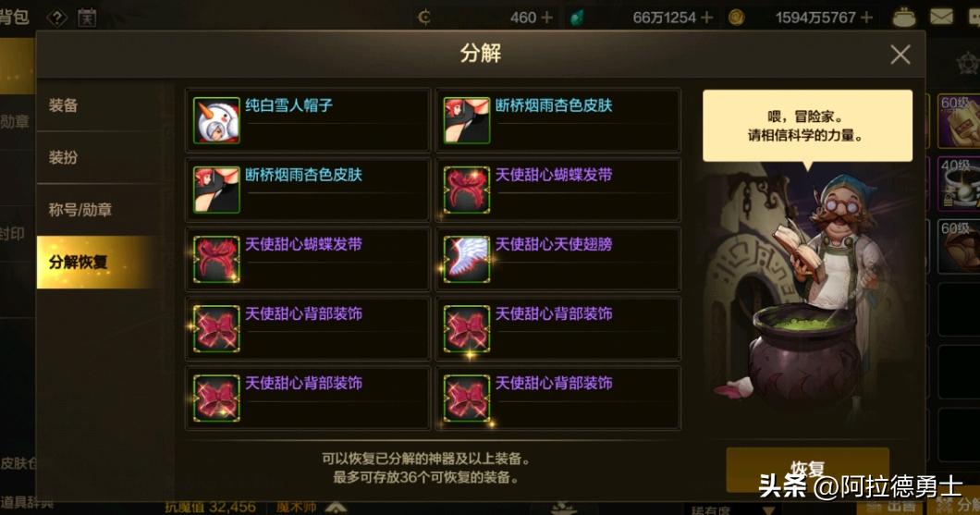Choose 天使甜心蝴蝶发带 in the left column
This screenshot has height=515, width=980.
pos(308,259)
